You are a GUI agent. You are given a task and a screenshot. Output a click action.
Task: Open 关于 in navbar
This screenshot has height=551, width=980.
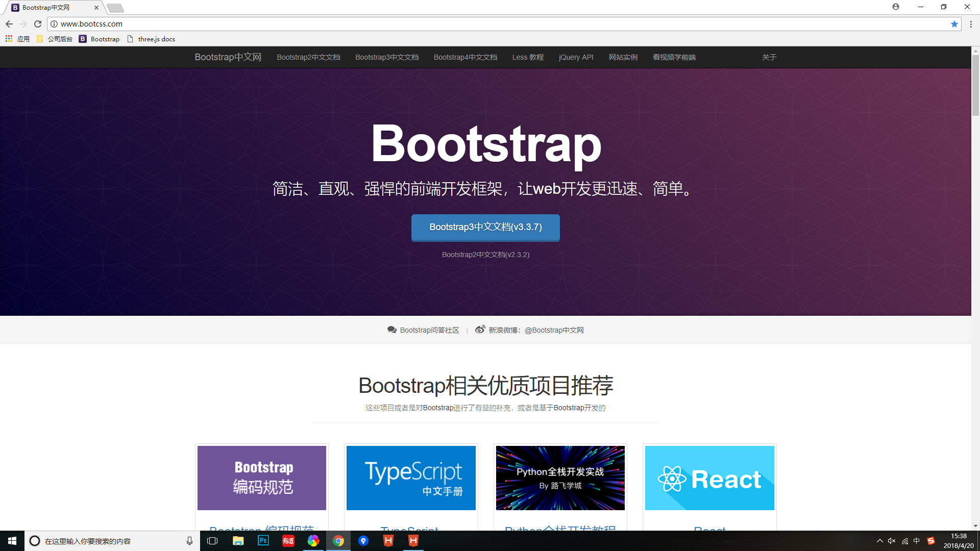tap(769, 57)
